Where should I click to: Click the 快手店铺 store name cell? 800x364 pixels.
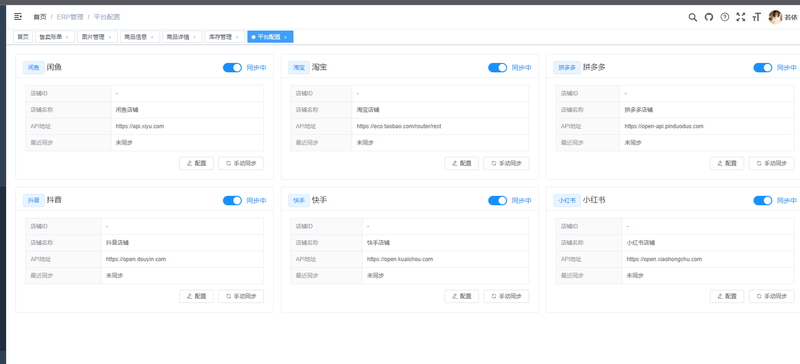445,242
